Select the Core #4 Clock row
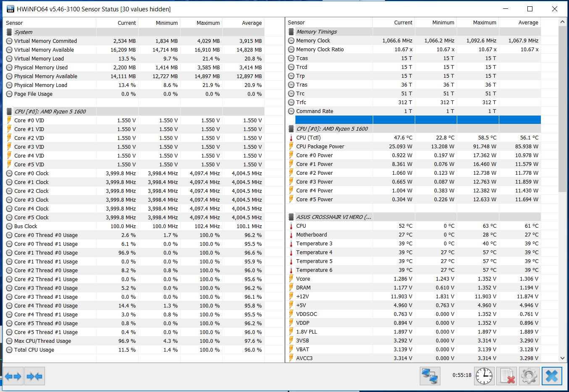 tap(134, 208)
